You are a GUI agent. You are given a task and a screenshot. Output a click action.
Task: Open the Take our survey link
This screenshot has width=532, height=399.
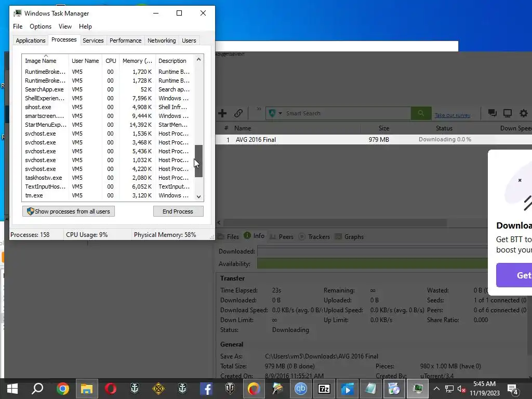(x=453, y=115)
